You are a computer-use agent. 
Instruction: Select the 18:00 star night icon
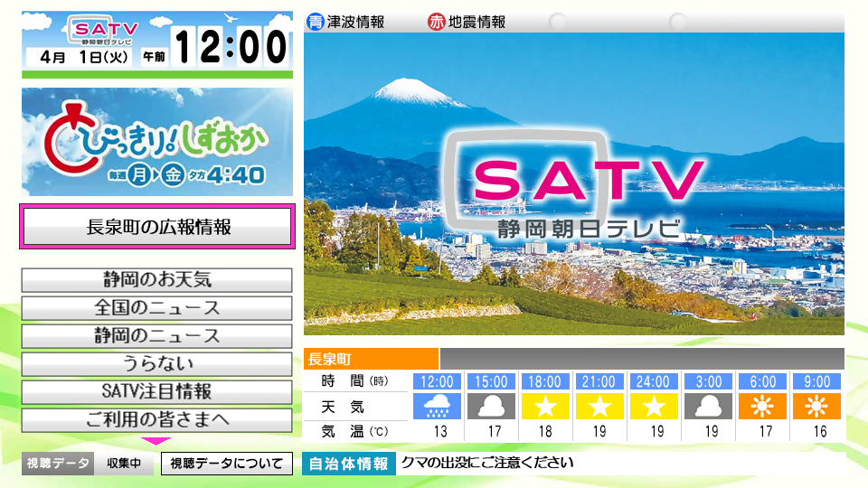545,406
